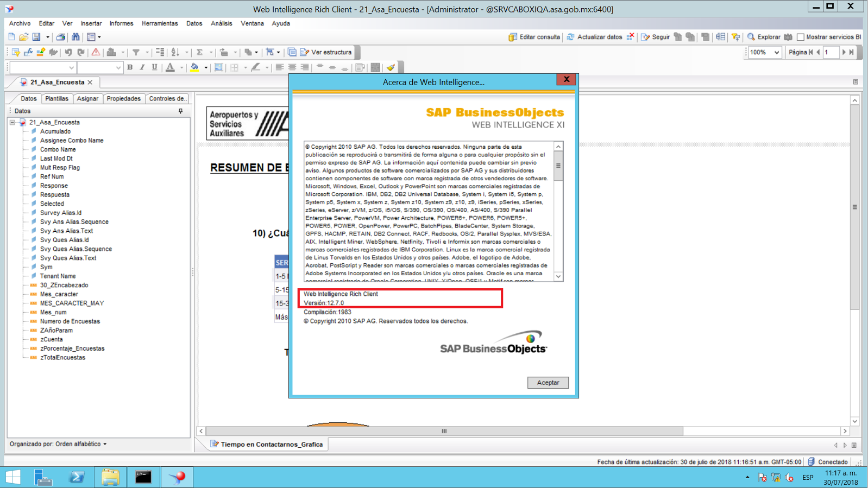Click the font color A icon
Image resolution: width=868 pixels, height=488 pixels.
171,67
